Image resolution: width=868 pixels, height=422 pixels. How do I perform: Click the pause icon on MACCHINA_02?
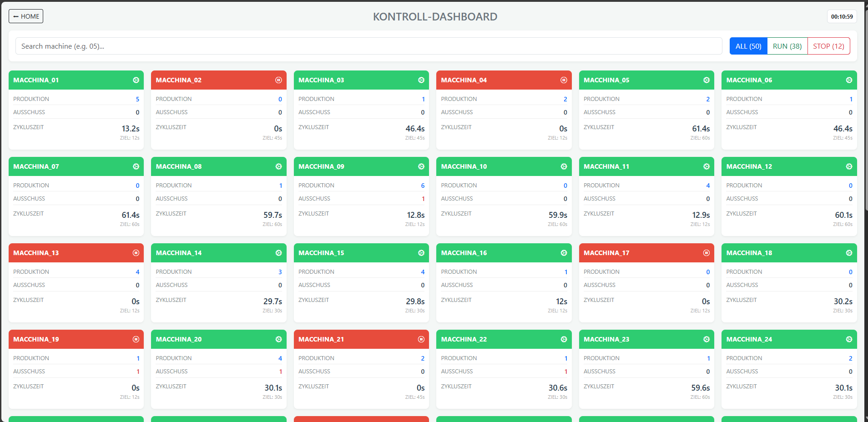(x=278, y=80)
